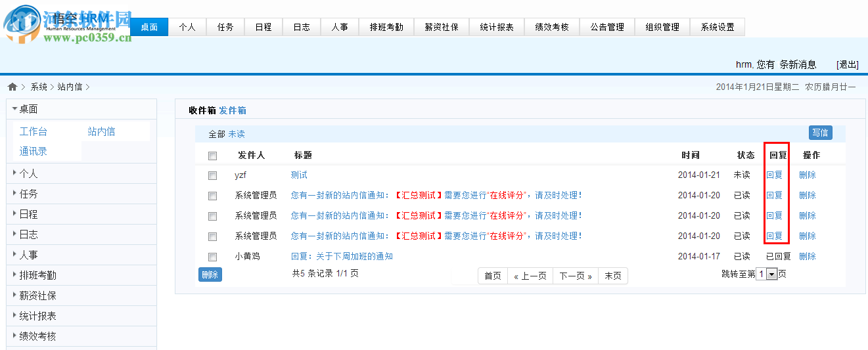Switch to the 发件箱 outbox tab
868x350 pixels.
click(x=233, y=110)
